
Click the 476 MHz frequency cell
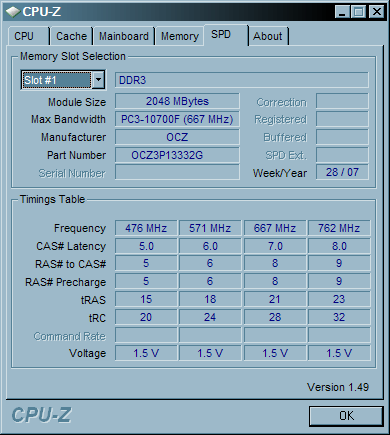pos(146,228)
